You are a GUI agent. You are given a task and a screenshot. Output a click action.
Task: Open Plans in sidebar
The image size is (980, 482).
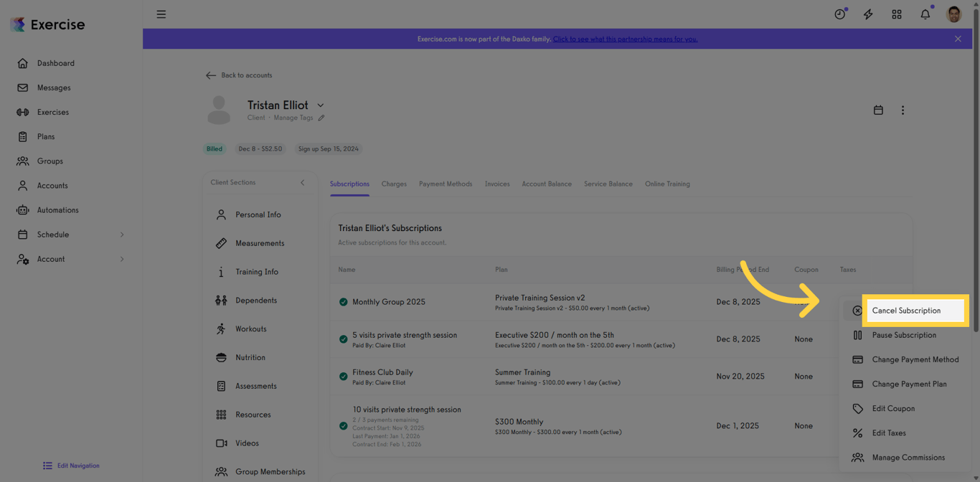click(x=46, y=136)
